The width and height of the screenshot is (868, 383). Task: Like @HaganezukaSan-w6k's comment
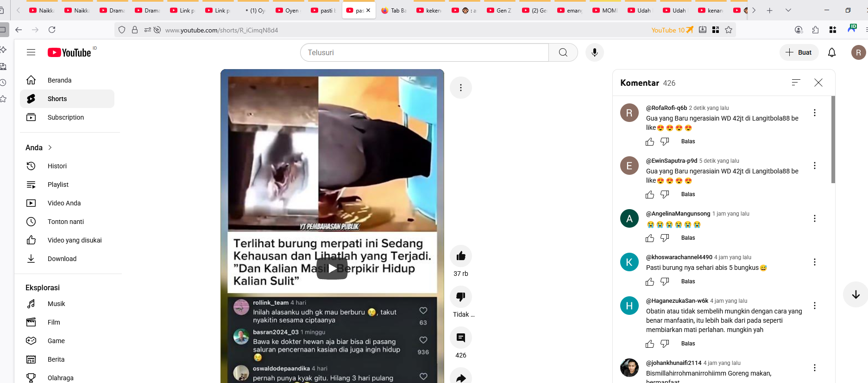(650, 344)
